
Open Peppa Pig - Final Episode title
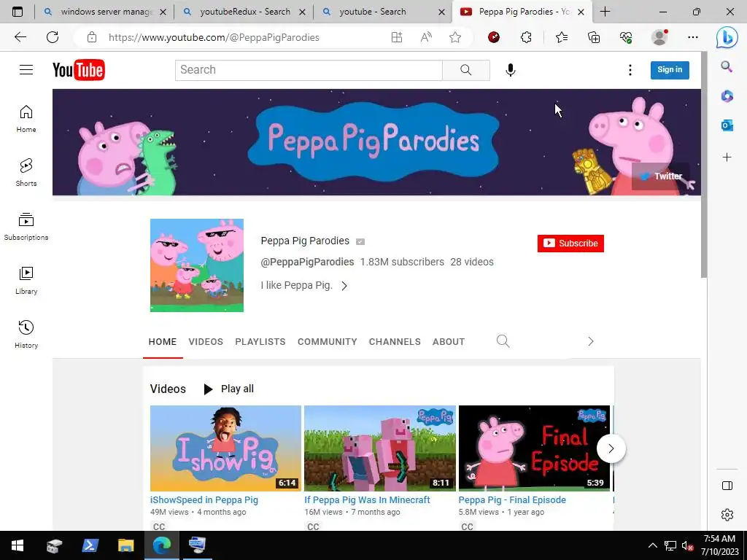512,500
